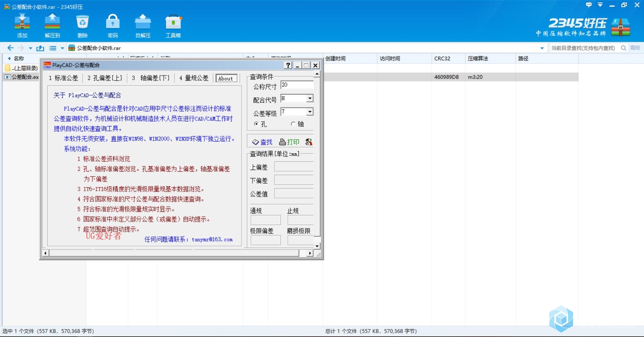
Task: Click the list view mode icon
Action: coord(53,48)
